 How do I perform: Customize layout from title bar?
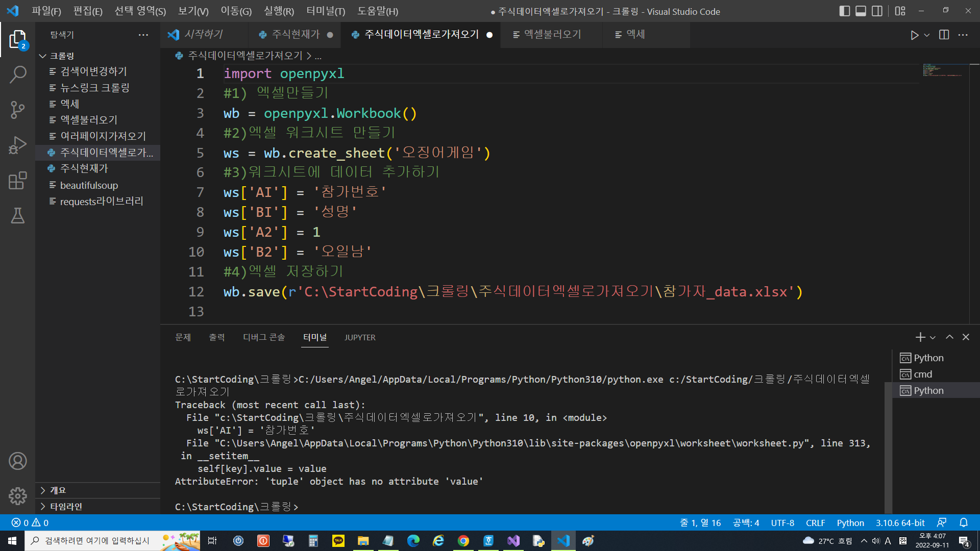point(900,11)
